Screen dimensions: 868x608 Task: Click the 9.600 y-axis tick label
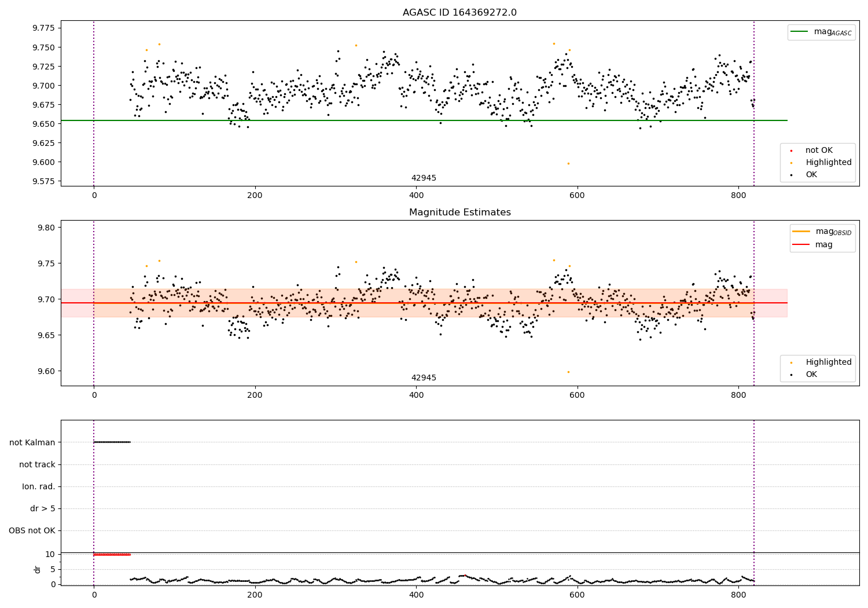click(x=43, y=162)
